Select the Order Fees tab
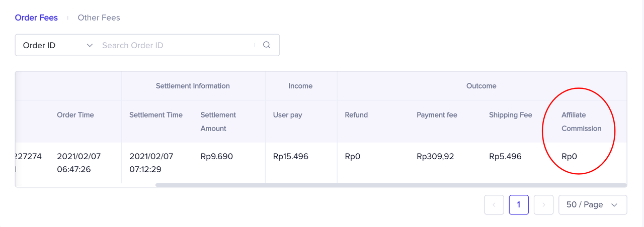This screenshot has width=644, height=227. click(36, 18)
